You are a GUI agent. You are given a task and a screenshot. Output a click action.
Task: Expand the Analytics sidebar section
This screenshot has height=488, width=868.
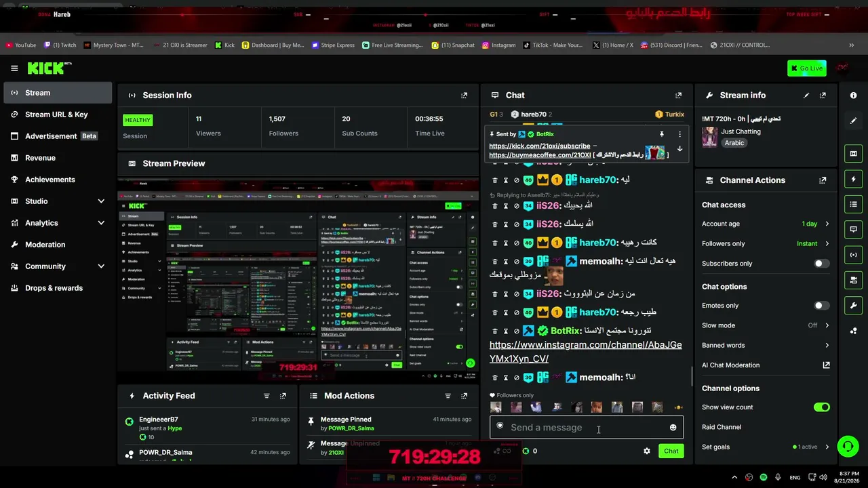coord(58,223)
